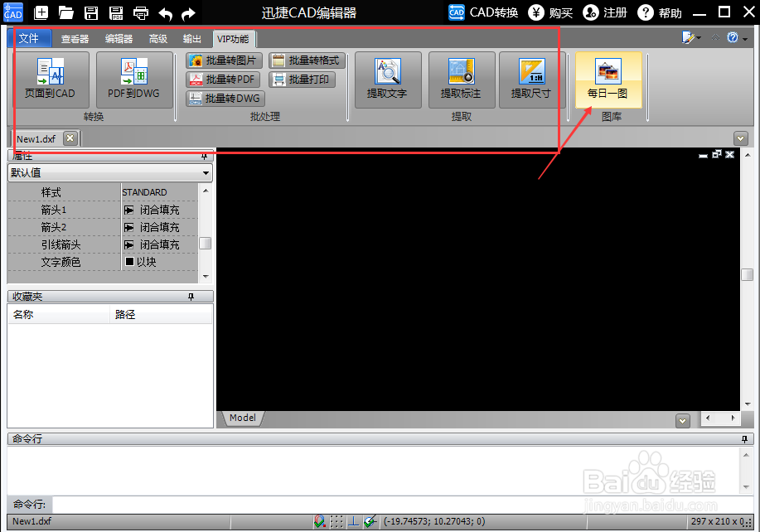
Task: Click 批量打印 batch print tool
Action: [302, 80]
